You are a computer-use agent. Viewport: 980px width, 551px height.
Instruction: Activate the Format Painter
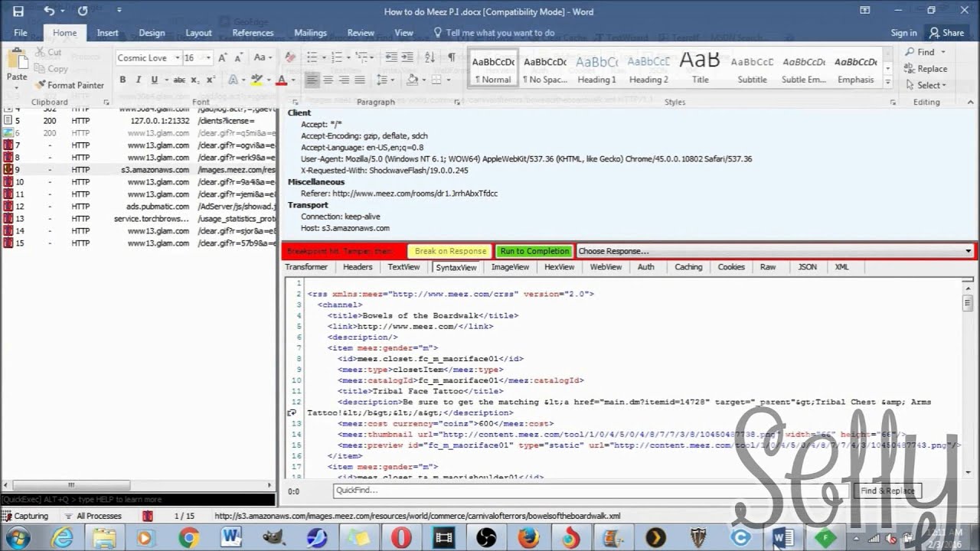coord(70,85)
